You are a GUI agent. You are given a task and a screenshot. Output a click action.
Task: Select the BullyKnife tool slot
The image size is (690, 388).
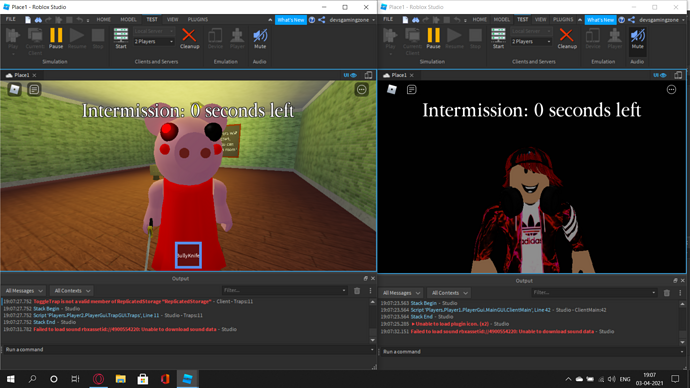pos(188,255)
